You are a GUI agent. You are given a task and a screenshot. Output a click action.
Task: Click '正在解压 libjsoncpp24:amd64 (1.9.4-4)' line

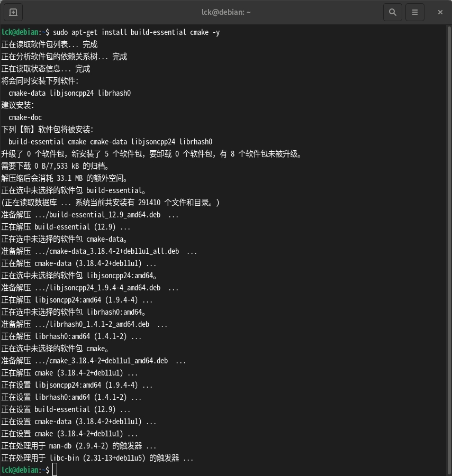[x=77, y=300]
